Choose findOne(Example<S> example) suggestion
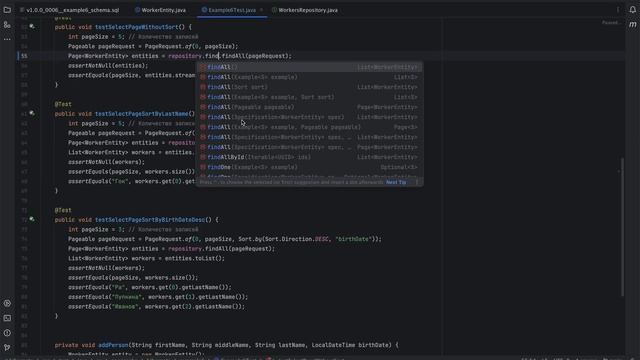The height and width of the screenshot is (360, 640). coord(309,167)
